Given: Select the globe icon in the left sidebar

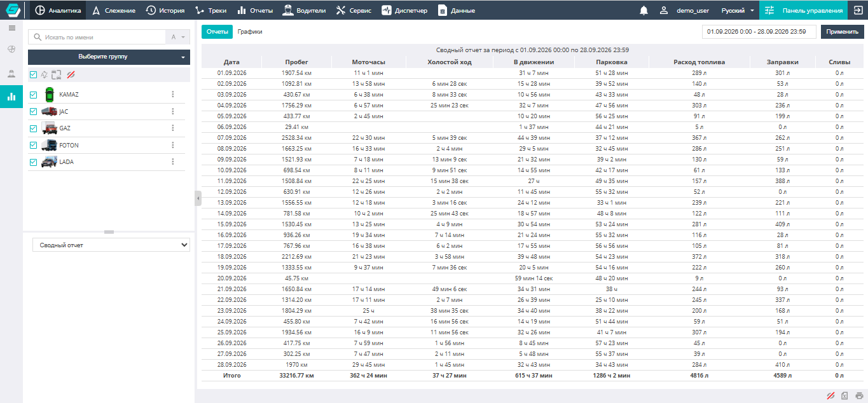Looking at the screenshot, I should (x=11, y=50).
